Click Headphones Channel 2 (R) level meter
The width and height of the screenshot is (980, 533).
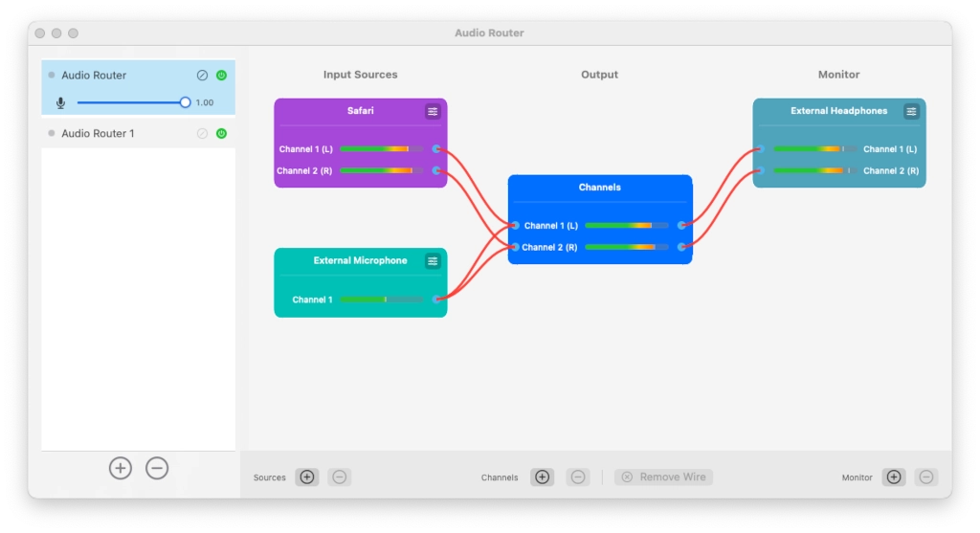tap(815, 170)
